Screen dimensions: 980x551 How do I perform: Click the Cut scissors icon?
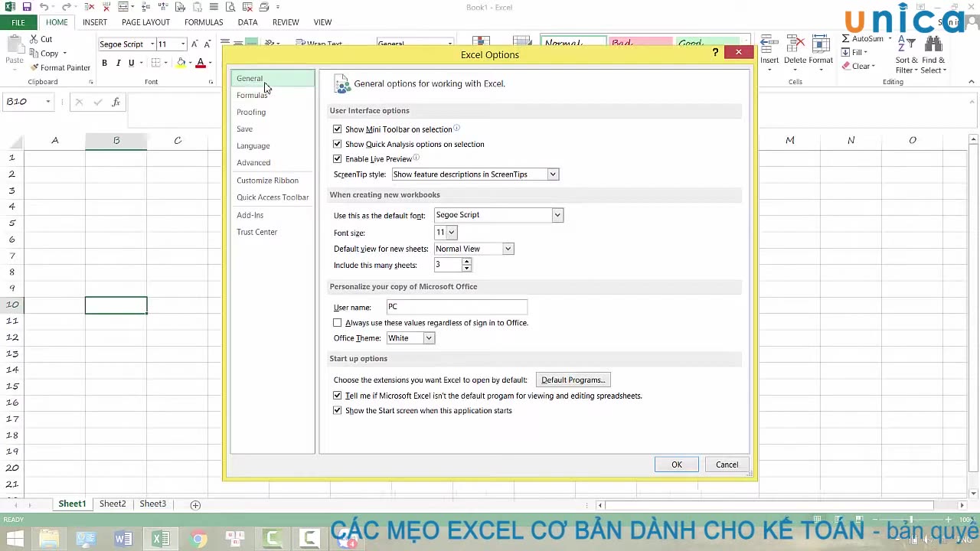34,39
